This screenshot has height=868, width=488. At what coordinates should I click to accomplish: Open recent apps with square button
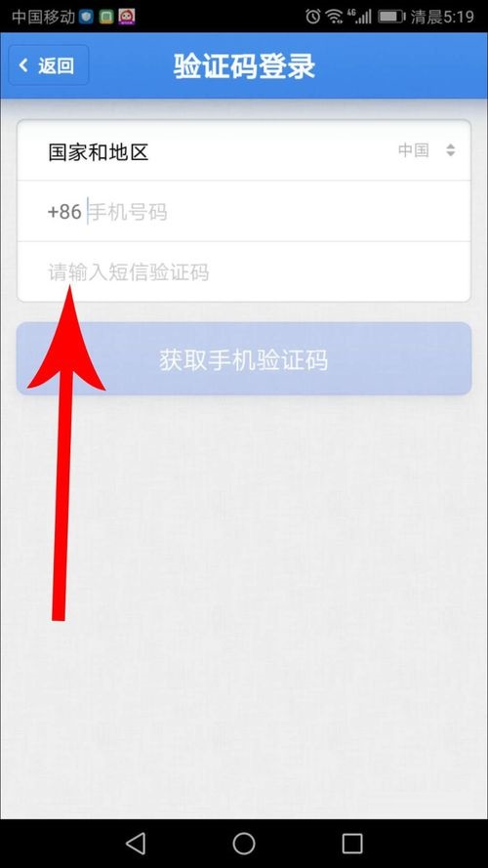tap(352, 843)
